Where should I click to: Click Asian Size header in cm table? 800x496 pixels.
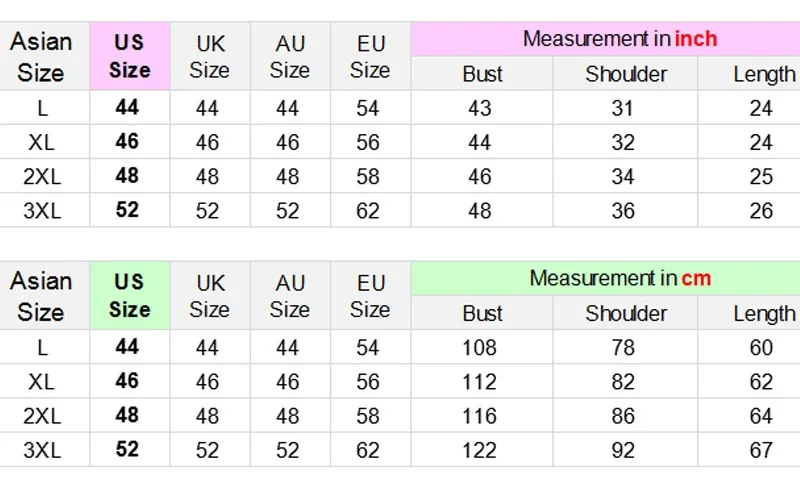[x=41, y=295]
